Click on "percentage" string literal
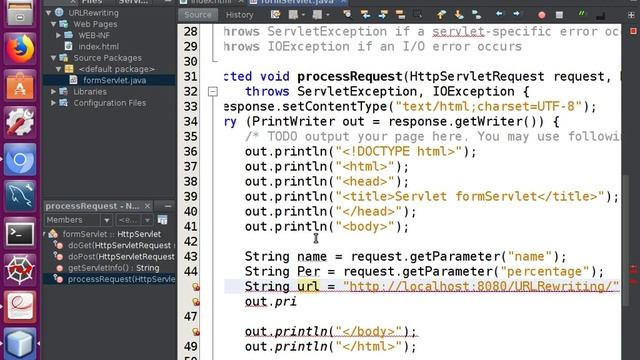640x360 pixels. coord(545,271)
